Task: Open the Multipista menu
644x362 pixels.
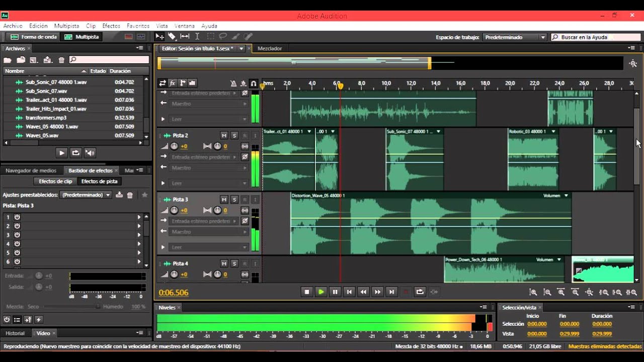Action: coord(66,26)
